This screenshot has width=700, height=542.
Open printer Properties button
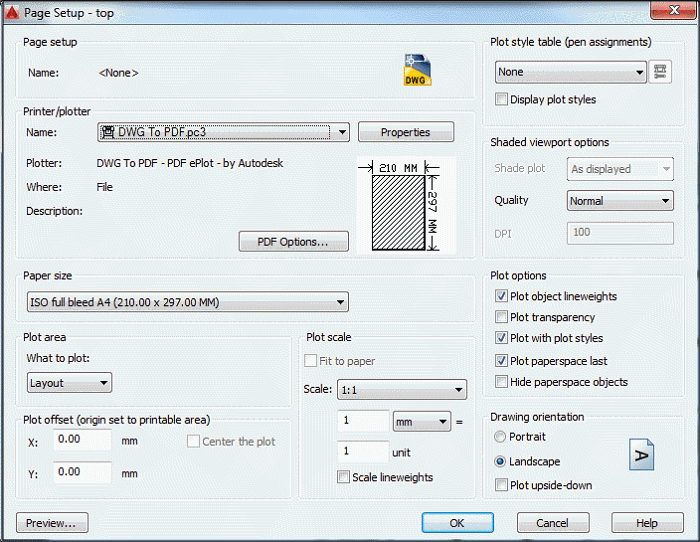pyautogui.click(x=405, y=132)
